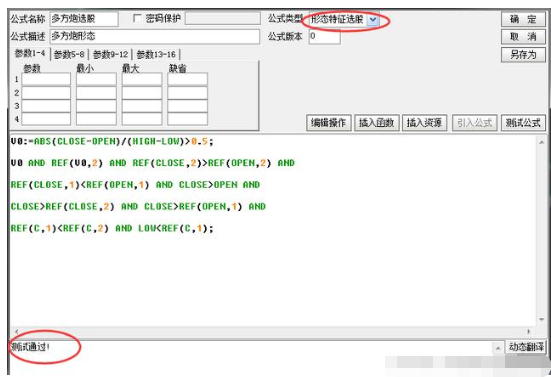Image resolution: width=551 pixels, height=377 pixels.
Task: Switch to the 参数5-8 tab
Action: tap(69, 54)
